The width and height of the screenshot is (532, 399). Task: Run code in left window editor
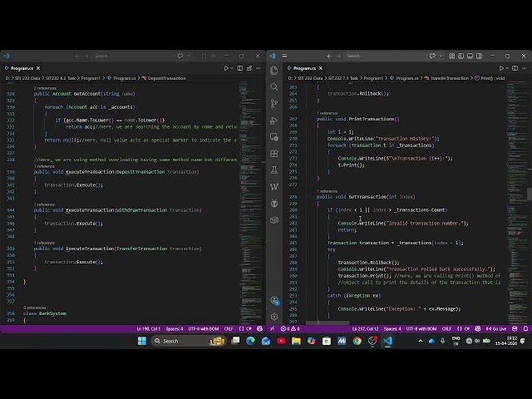[x=226, y=68]
